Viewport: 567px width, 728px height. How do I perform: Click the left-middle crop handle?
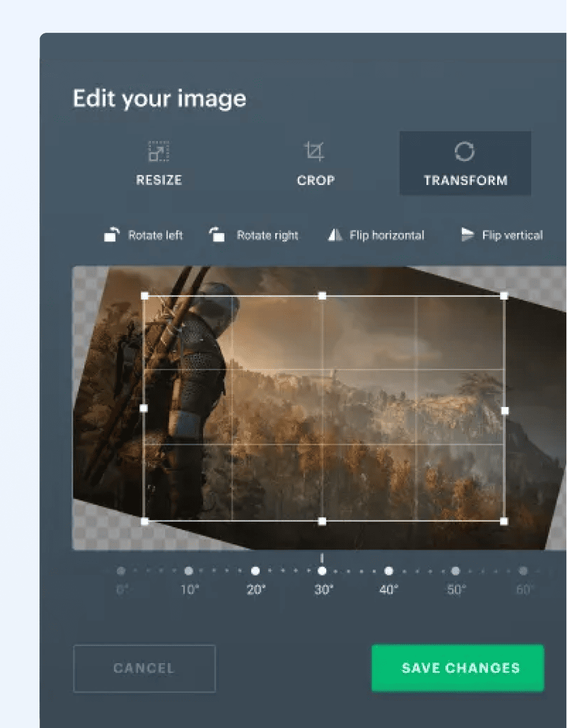click(144, 408)
